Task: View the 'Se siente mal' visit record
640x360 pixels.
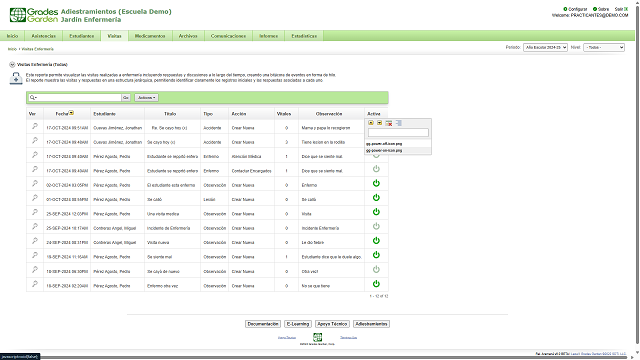Action: click(x=35, y=256)
